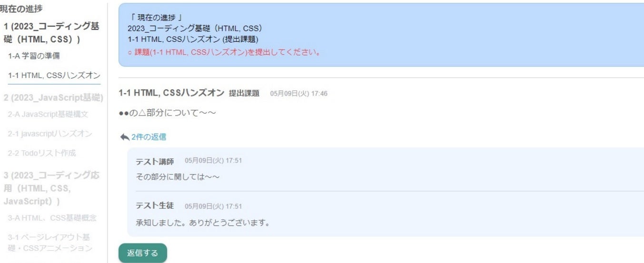
Task: Click the reply arrow icon beside 2件の返信
Action: coord(124,137)
